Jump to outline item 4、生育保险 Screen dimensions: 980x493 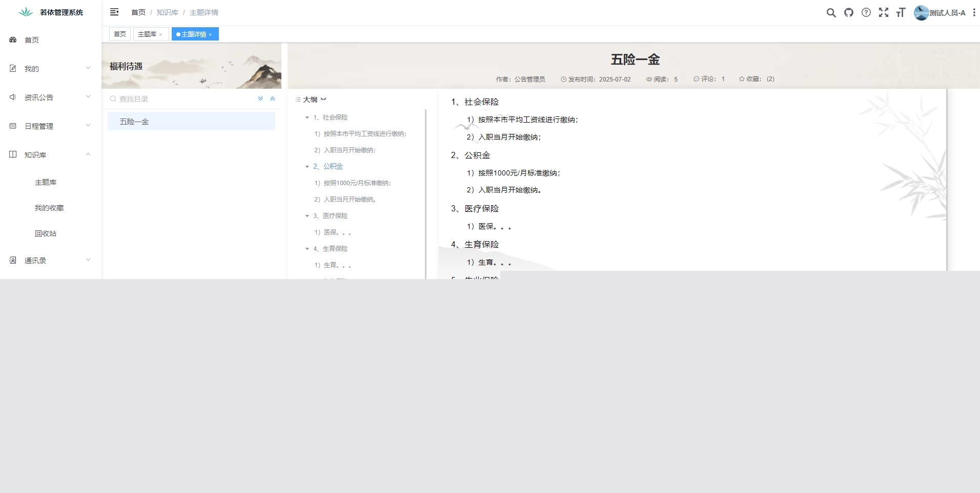tap(330, 249)
